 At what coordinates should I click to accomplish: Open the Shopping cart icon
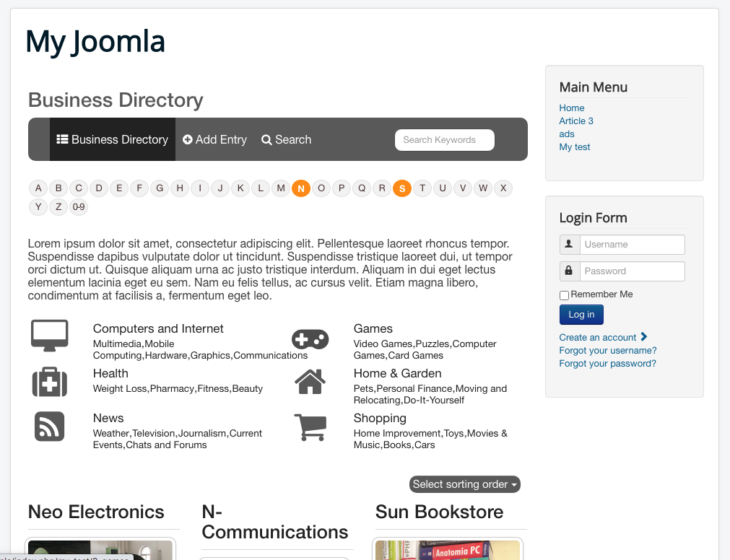tap(310, 427)
